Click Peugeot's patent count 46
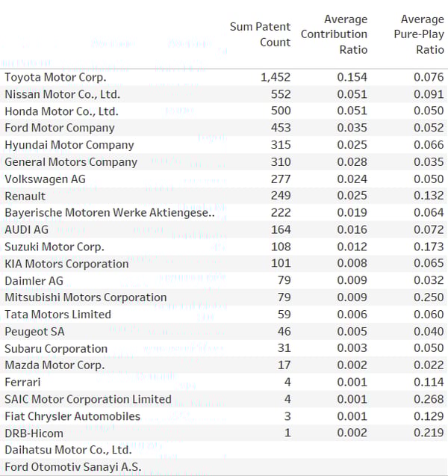The height and width of the screenshot is (476, 448). pos(284,331)
